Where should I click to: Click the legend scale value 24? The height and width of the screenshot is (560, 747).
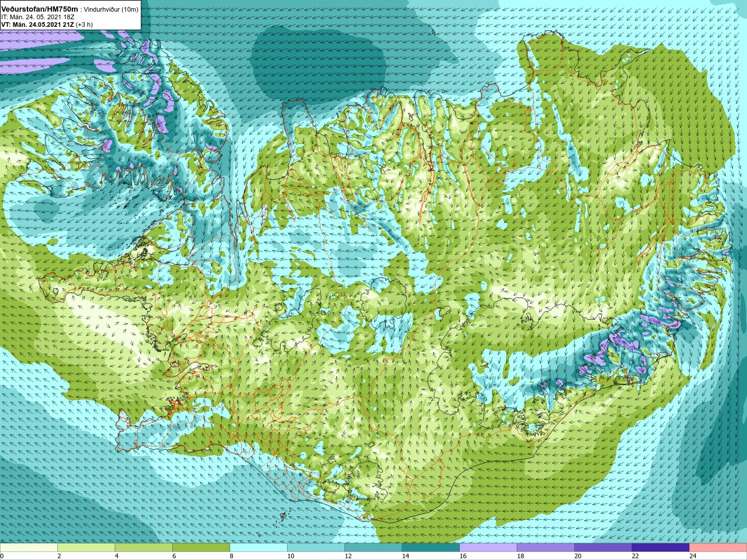[x=693, y=556]
